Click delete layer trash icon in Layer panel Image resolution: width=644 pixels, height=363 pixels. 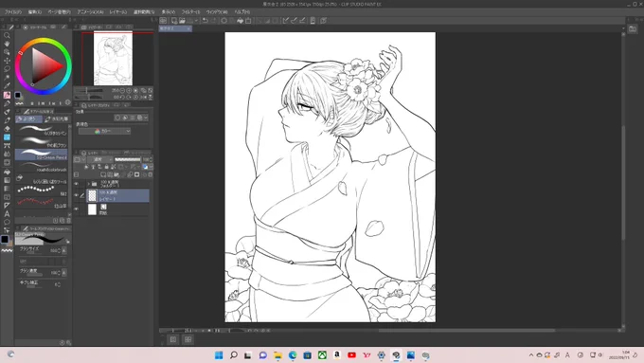[x=151, y=174]
